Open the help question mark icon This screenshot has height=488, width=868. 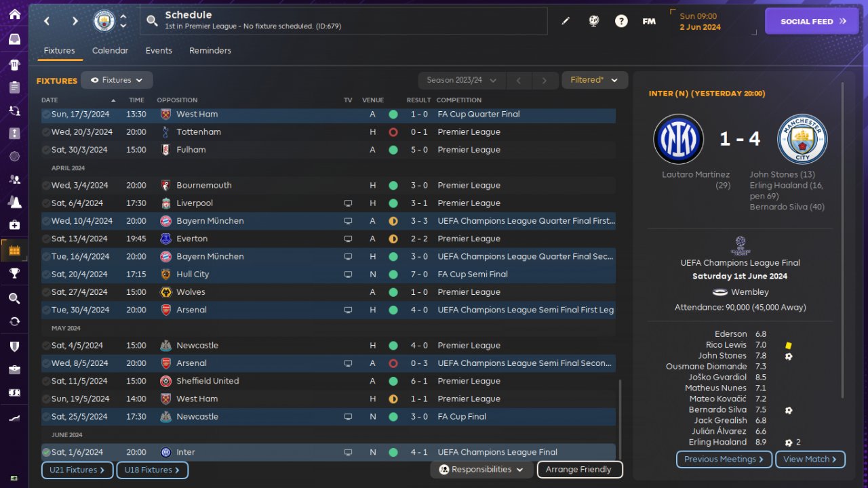(621, 21)
